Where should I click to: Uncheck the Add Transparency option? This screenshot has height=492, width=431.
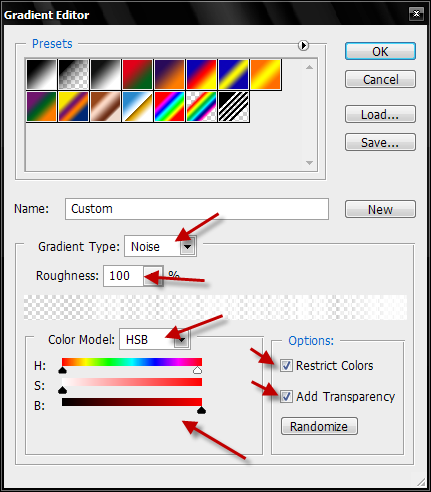pyautogui.click(x=286, y=397)
